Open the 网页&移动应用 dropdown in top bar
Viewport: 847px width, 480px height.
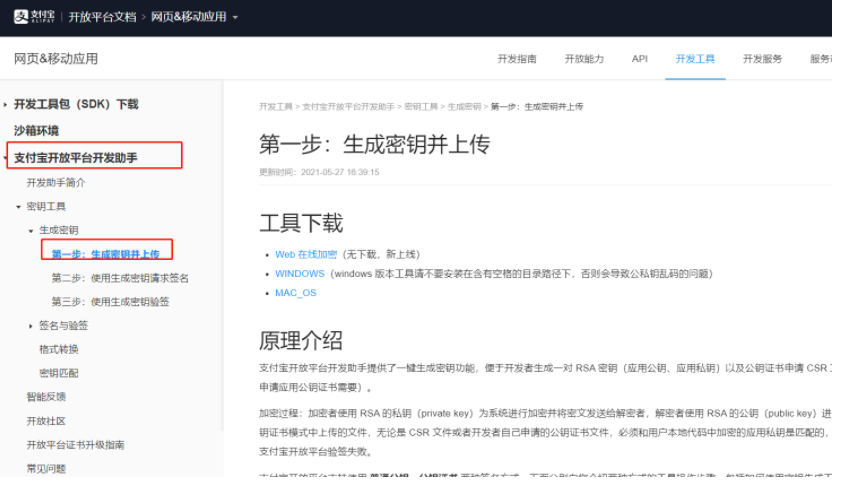(194, 17)
